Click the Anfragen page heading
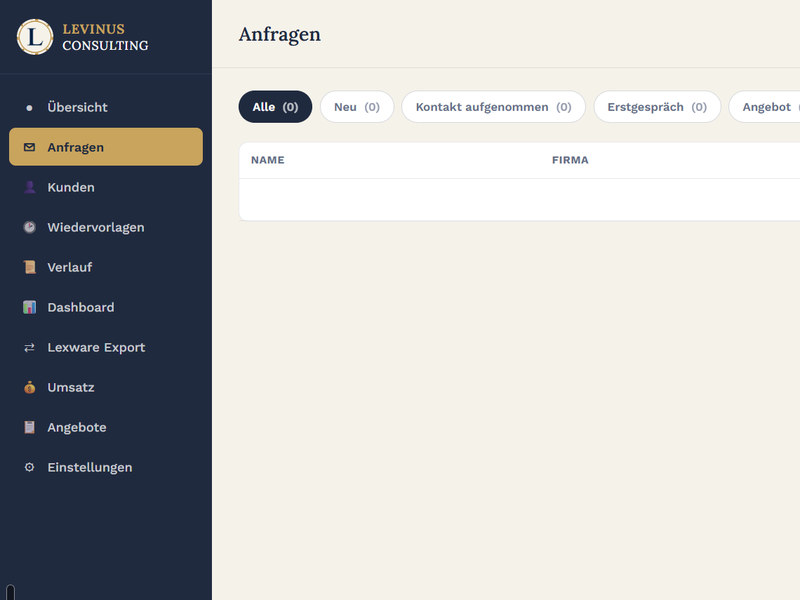 280,35
